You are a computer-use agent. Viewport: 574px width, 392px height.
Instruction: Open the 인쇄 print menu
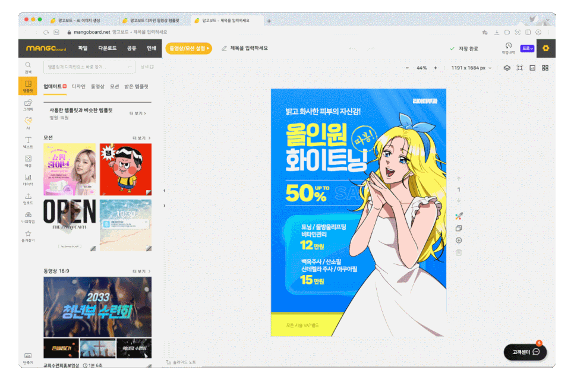click(x=151, y=48)
